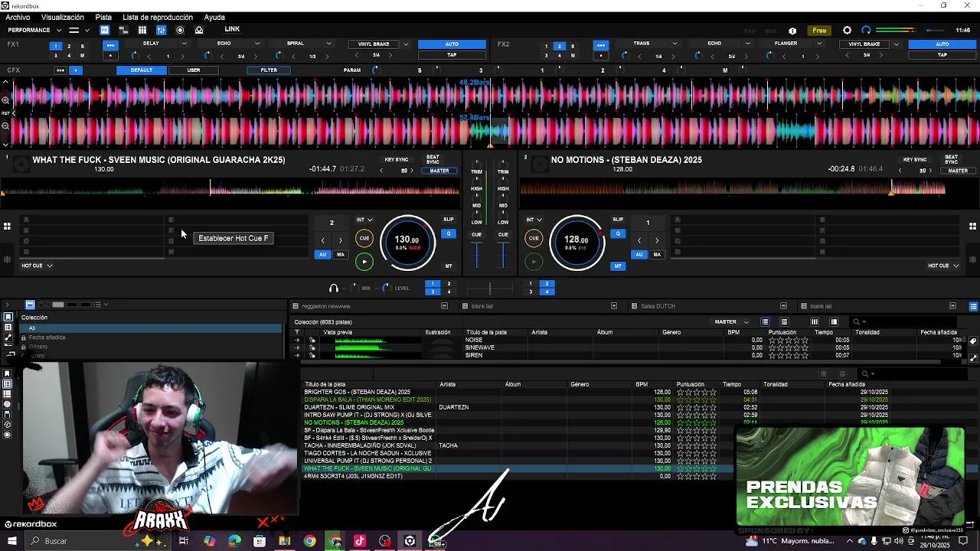The image size is (980, 551).
Task: Open Lista de reproducción menu
Action: (158, 17)
